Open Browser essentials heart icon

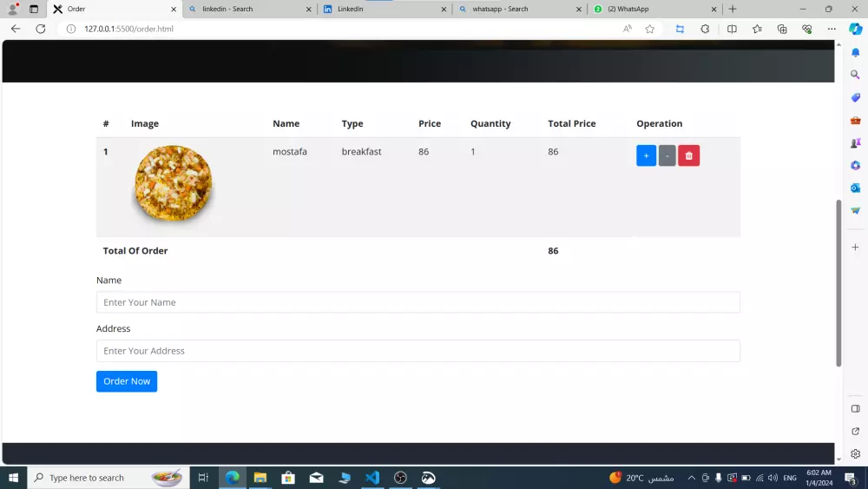tap(806, 29)
